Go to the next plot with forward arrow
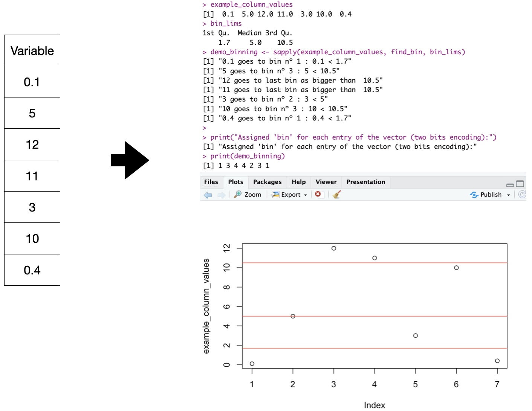The width and height of the screenshot is (532, 411). pyautogui.click(x=221, y=195)
